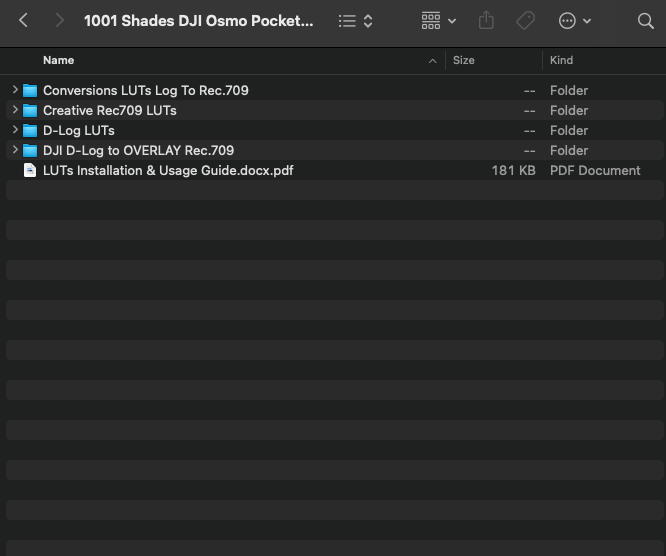Open the list view options switcher
Screen dimensions: 666x556
[355, 20]
